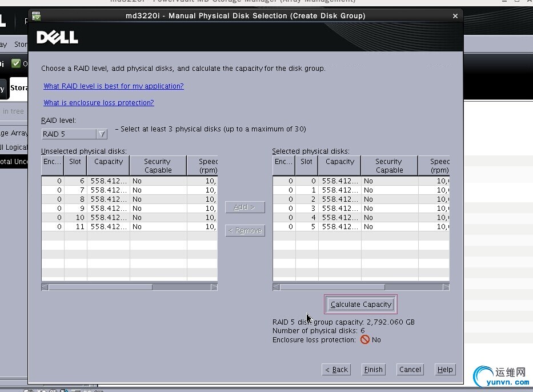Viewport: 533px width, 392px height.
Task: Click right arrow of selected table scrollbar
Action: click(446, 287)
